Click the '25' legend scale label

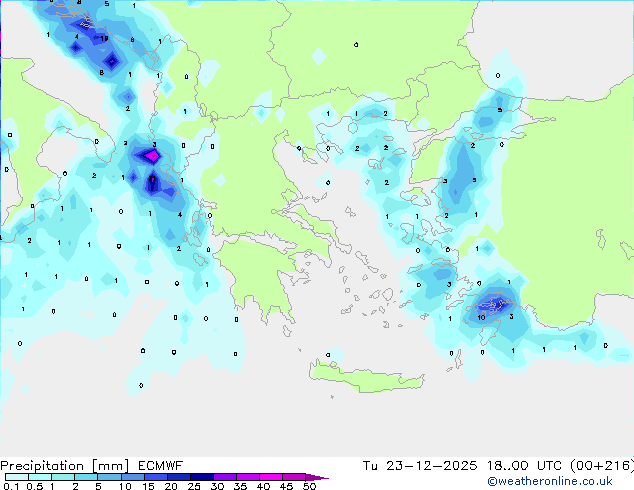194,486
